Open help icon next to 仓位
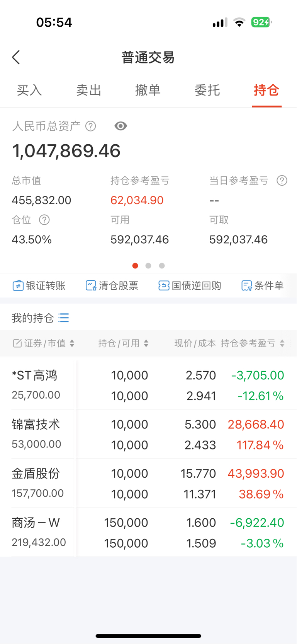297x644 pixels. point(44,220)
